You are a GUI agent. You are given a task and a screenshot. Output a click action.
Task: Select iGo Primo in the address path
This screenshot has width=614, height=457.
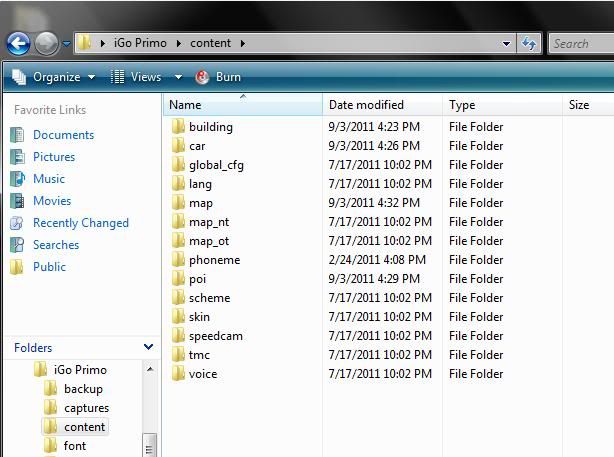(140, 43)
